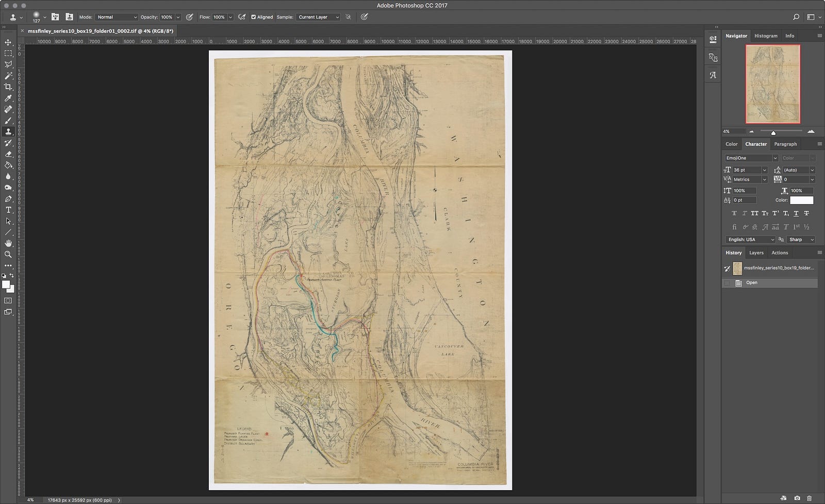Choose the Hand tool

pos(8,243)
